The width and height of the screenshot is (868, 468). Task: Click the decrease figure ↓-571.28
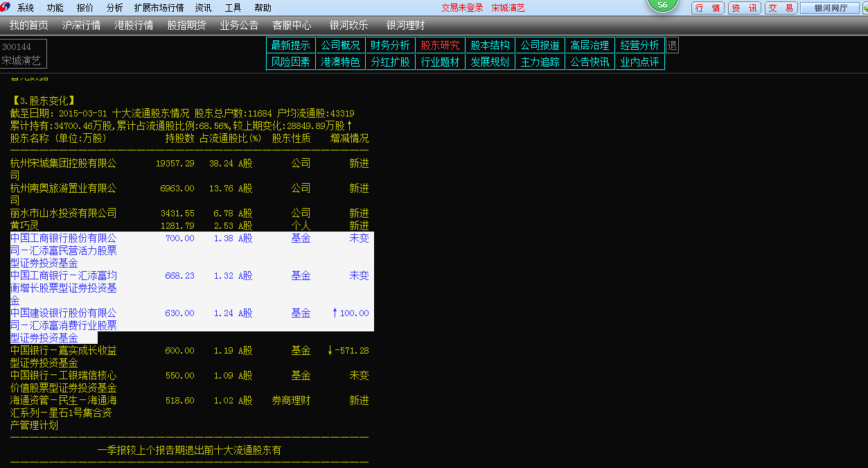tap(348, 351)
